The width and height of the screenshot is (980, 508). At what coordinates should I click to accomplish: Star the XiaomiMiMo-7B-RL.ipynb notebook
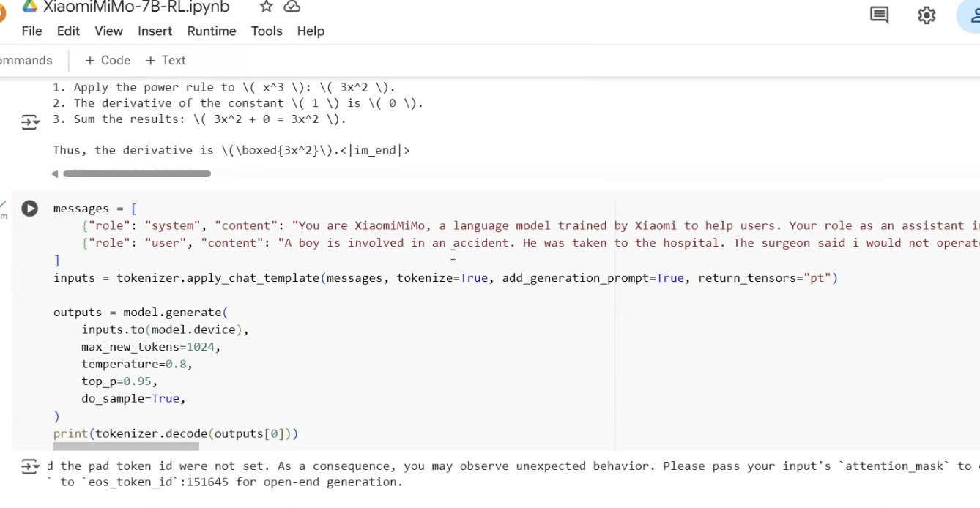267,7
